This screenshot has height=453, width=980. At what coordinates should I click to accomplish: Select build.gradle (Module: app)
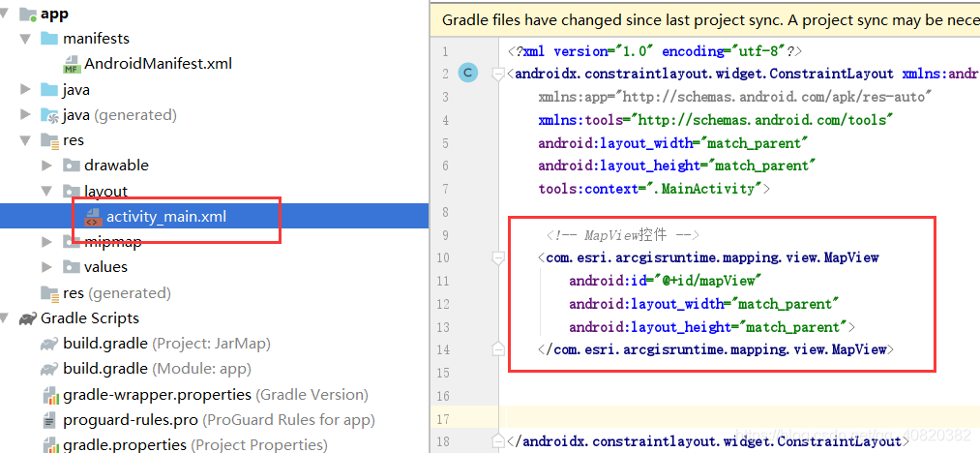tap(157, 369)
